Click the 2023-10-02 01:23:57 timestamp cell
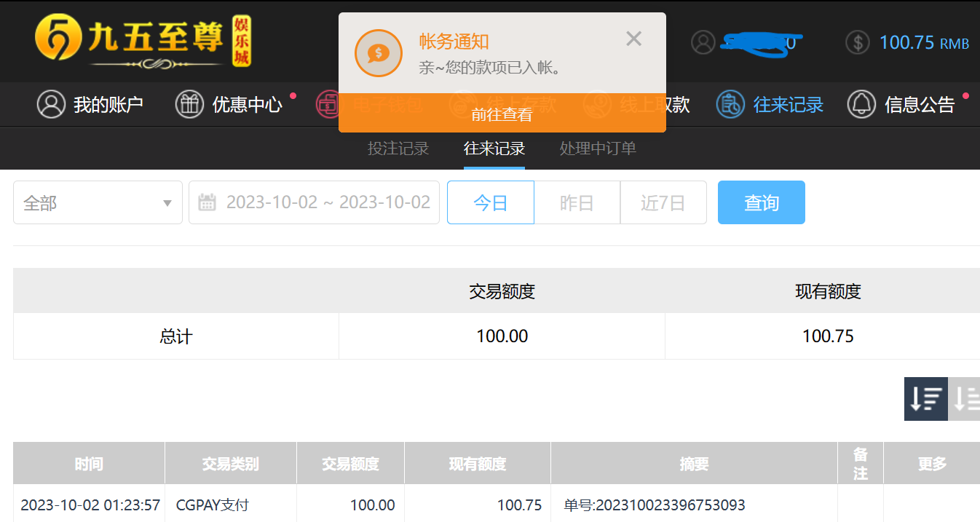Screen dimensions: 980x522 (90, 505)
